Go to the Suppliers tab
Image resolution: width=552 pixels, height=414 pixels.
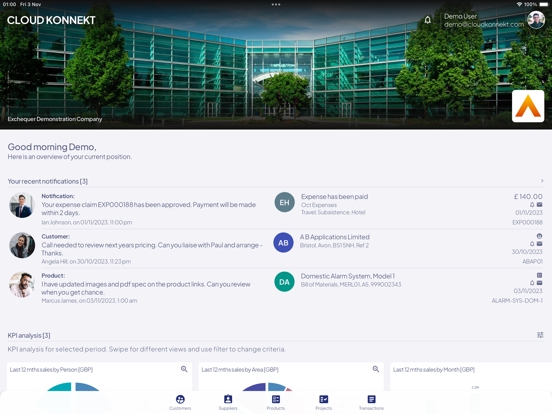(x=228, y=402)
